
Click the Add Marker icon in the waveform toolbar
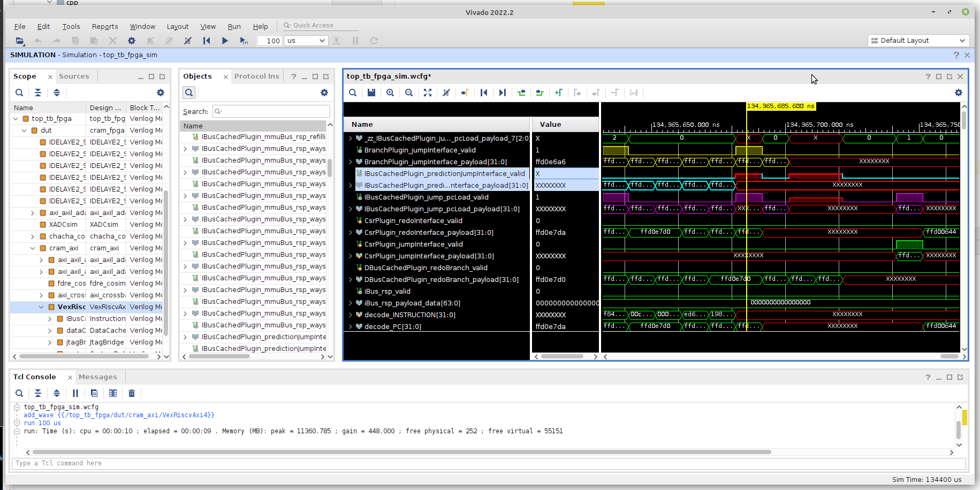click(559, 93)
